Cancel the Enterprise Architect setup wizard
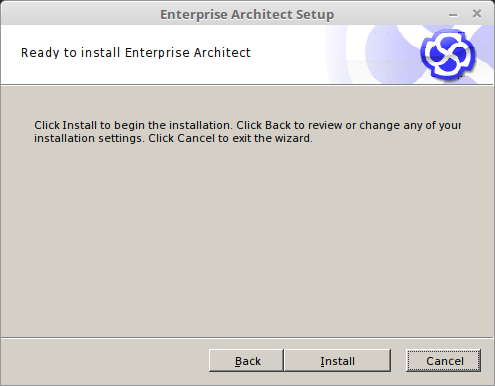The image size is (495, 386). (x=443, y=360)
